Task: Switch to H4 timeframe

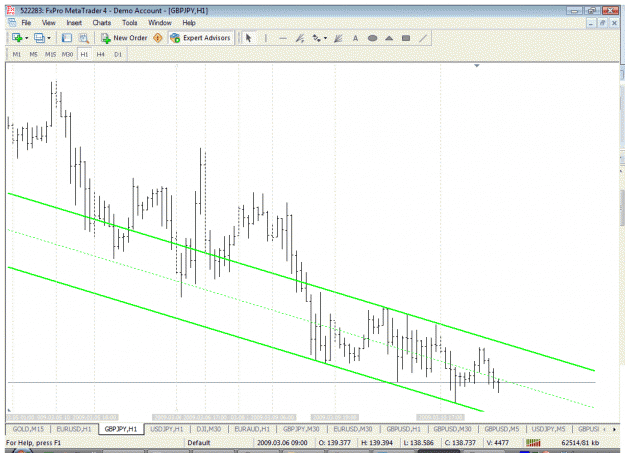Action: (x=100, y=54)
